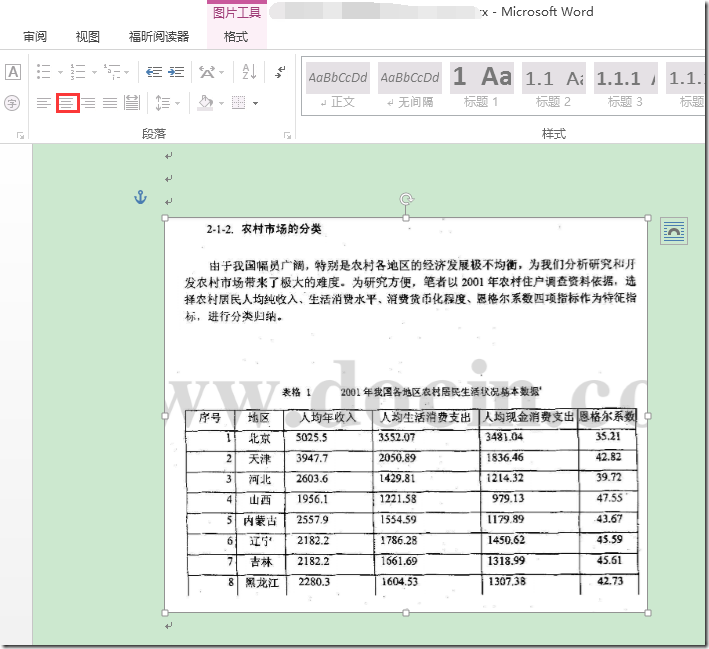Open the 福昕阅读器 ribbon tab
Screen dimensions: 709x649
point(159,37)
